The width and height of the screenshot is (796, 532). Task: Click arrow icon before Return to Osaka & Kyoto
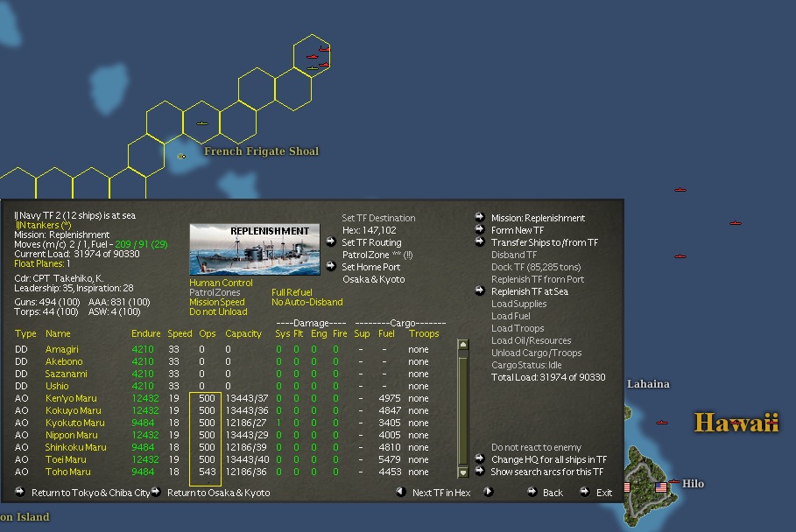tap(156, 492)
